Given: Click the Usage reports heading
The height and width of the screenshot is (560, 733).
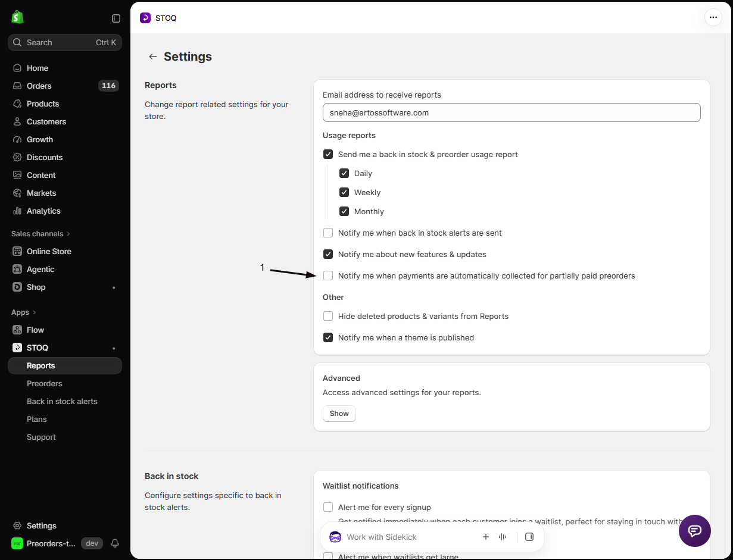Looking at the screenshot, I should 349,135.
